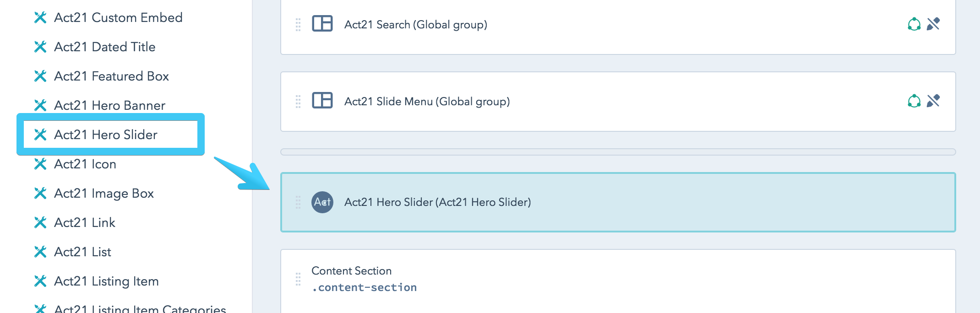Click the thin divider bar above the Hero Slider module
The image size is (980, 313).
(618, 150)
